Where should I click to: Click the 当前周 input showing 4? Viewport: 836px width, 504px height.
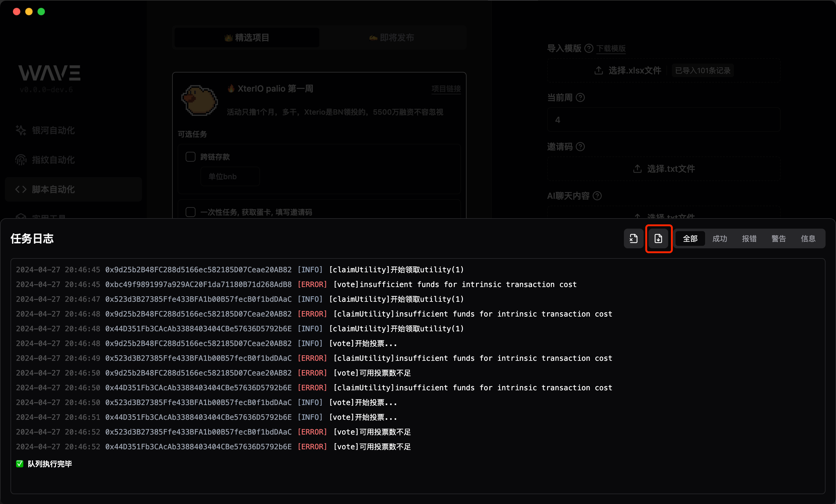point(663,119)
